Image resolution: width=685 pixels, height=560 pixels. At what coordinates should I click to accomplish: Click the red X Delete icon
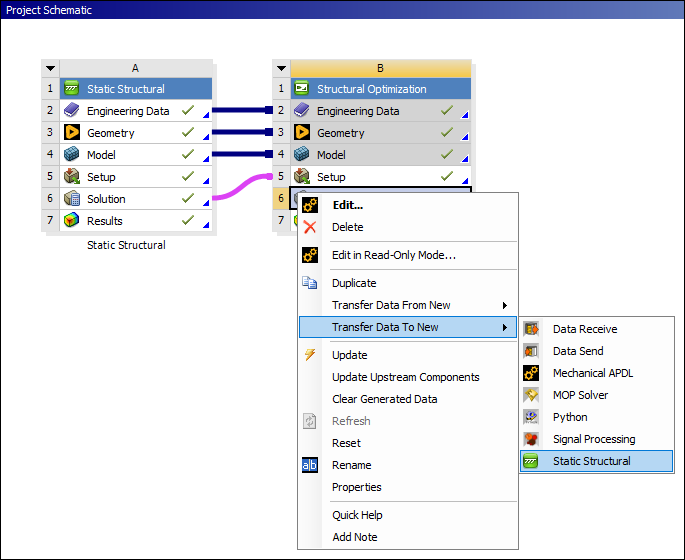click(x=310, y=227)
